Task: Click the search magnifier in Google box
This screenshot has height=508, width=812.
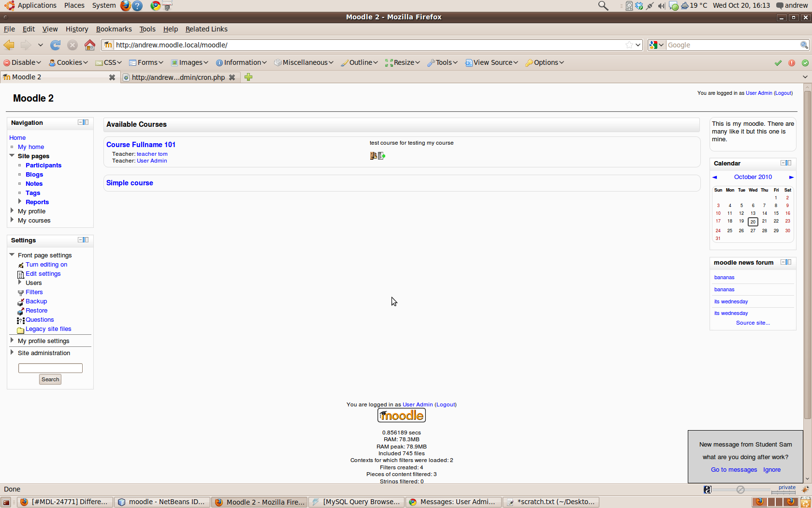Action: pos(804,45)
